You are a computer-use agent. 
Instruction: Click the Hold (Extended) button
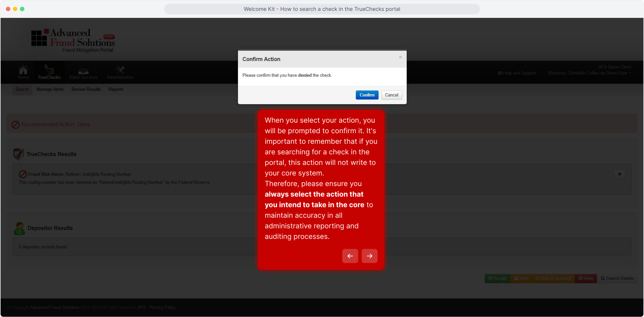[553, 278]
